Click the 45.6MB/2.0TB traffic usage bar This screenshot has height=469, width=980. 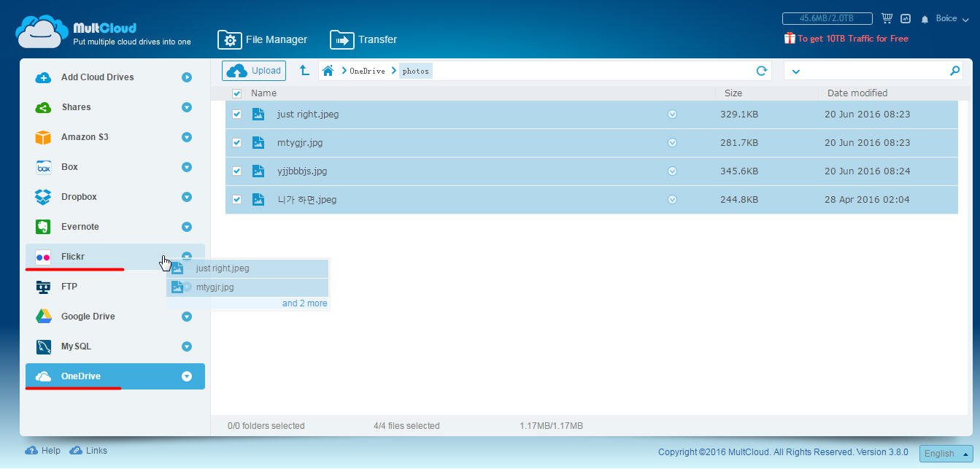point(827,18)
